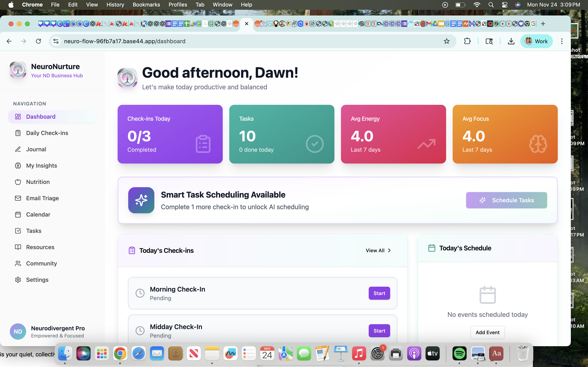Expand View All check-ins chevron
This screenshot has height=367, width=588.
pos(389,251)
